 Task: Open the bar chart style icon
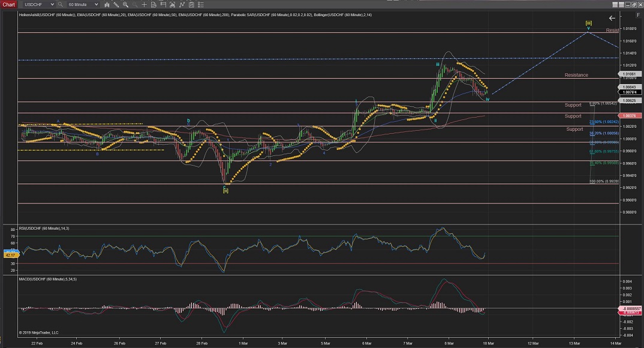tap(107, 5)
